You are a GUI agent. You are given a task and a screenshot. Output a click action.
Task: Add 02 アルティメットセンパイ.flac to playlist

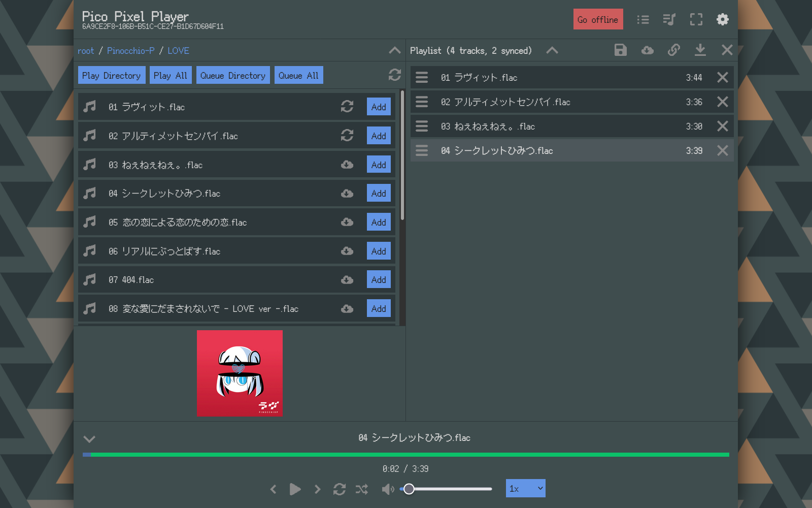coord(379,136)
